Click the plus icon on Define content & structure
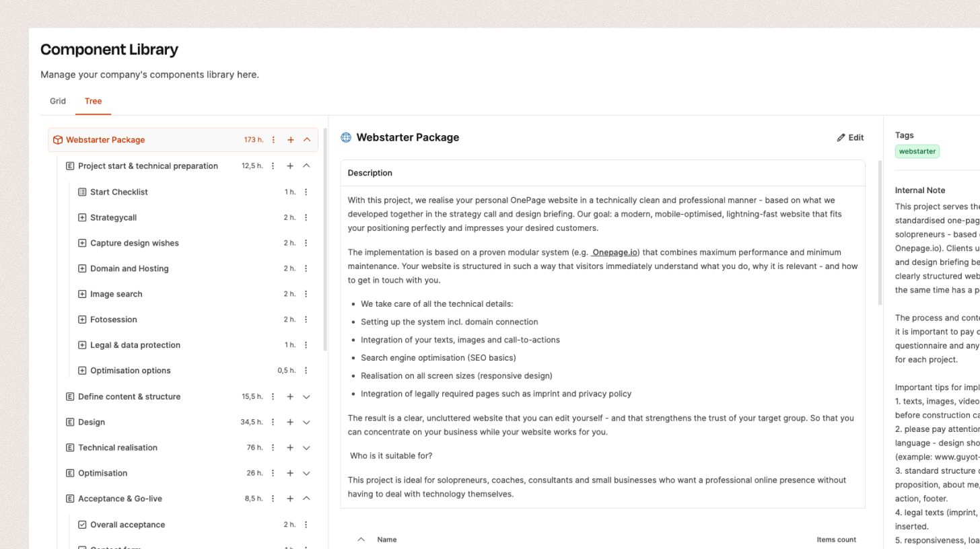Viewport: 980px width, 549px height. click(x=290, y=396)
